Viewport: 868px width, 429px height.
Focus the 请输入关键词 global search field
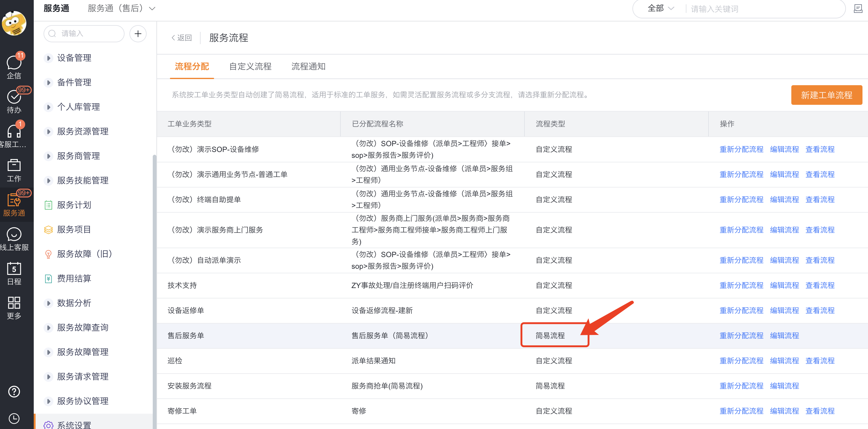coord(765,9)
